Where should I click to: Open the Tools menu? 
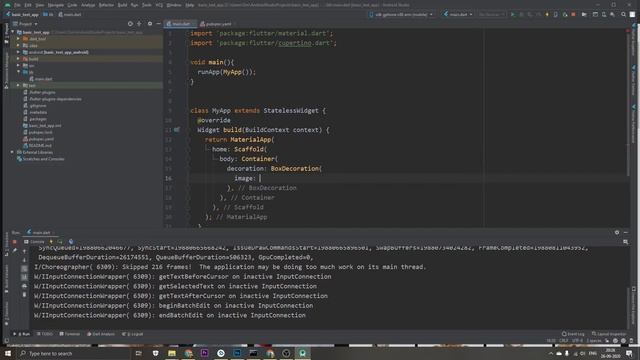(x=147, y=5)
